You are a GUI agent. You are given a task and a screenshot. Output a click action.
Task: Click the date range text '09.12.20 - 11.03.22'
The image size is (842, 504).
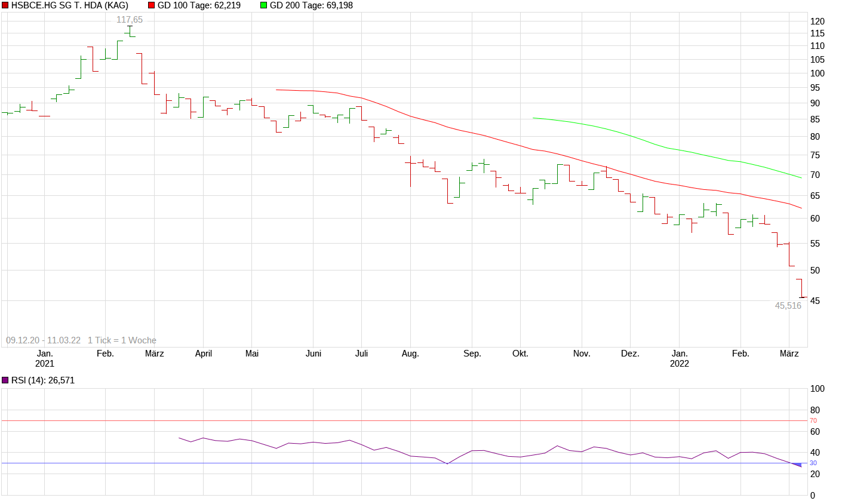[43, 340]
